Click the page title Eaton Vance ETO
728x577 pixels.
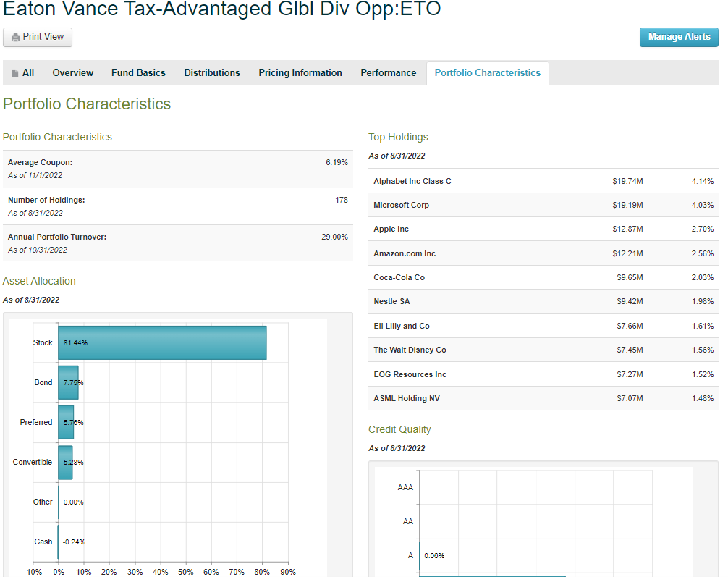222,9
